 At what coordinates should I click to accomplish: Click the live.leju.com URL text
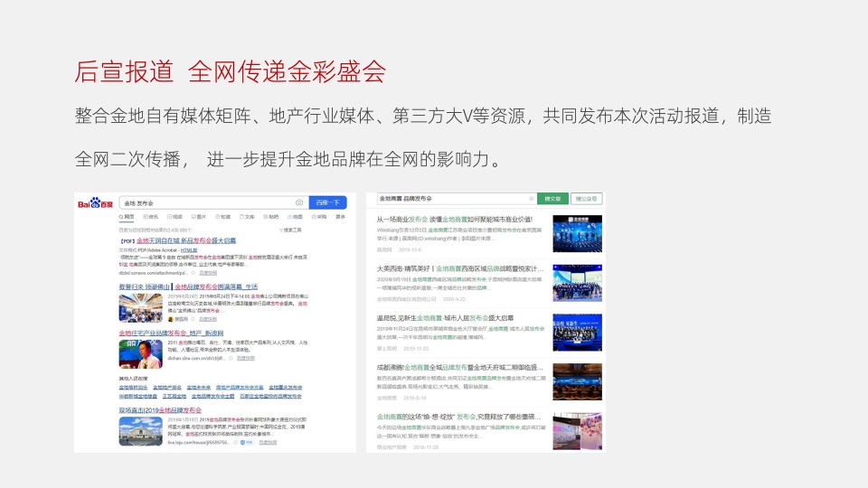198,443
